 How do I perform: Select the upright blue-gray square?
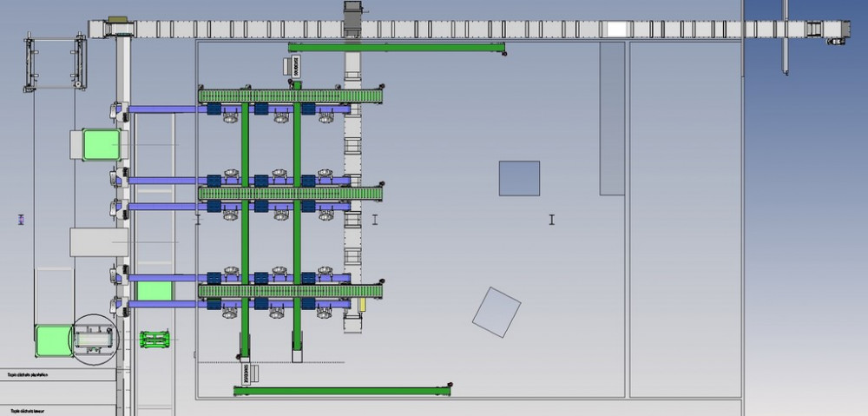519,178
